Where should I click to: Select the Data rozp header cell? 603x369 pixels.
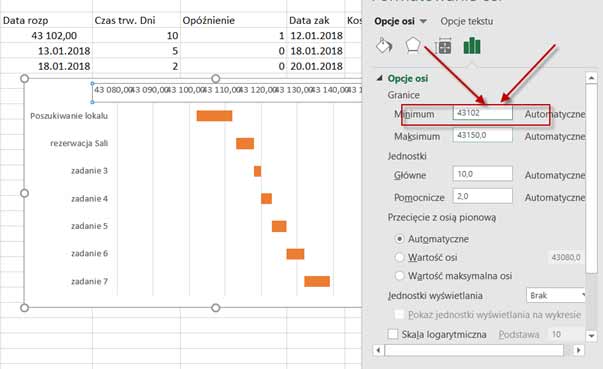pyautogui.click(x=46, y=20)
